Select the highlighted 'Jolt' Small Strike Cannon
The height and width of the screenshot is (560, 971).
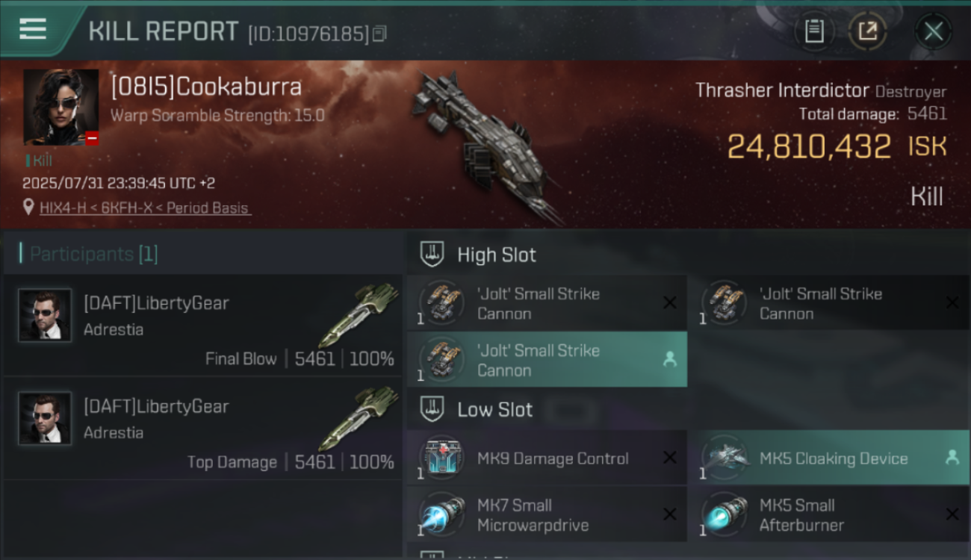[547, 360]
